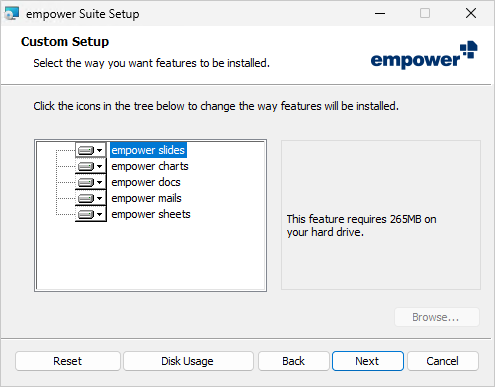Viewport: 495px width, 387px height.
Task: Select the empower mails feature
Action: pyautogui.click(x=146, y=198)
